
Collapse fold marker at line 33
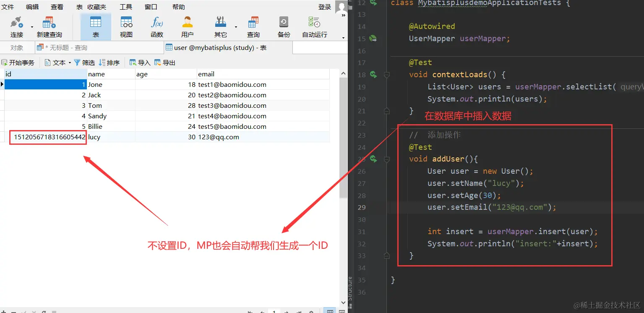click(387, 256)
